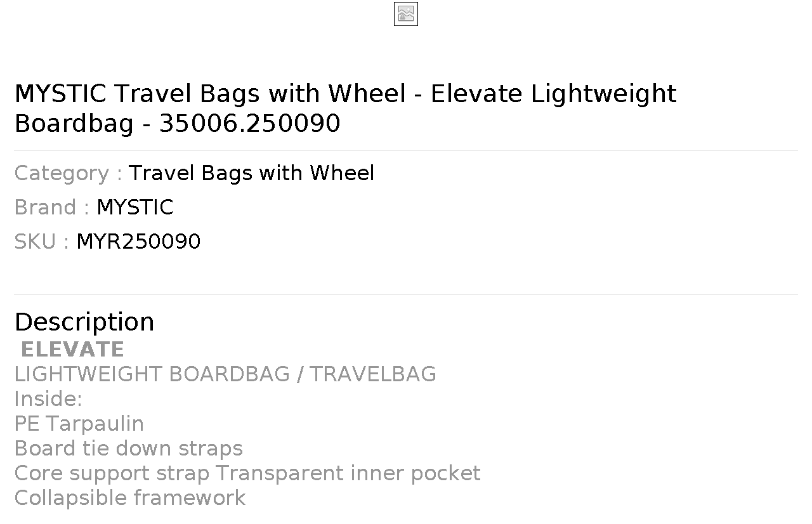This screenshot has width=812, height=524.
Task: Click the SKU label
Action: click(41, 242)
